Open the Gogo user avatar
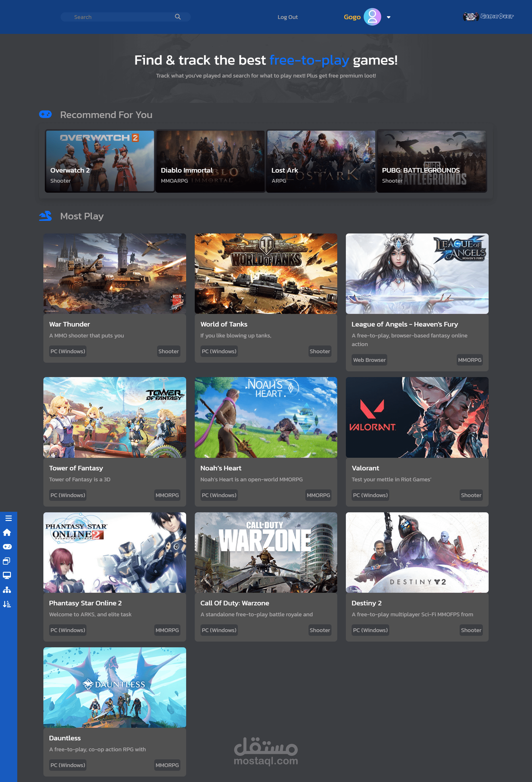532x782 pixels. coord(372,17)
